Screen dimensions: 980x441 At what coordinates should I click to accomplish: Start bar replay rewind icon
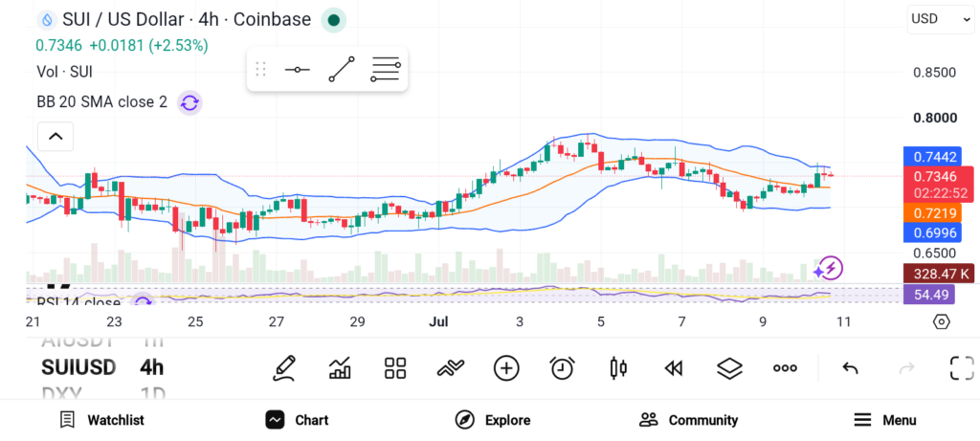coord(673,368)
